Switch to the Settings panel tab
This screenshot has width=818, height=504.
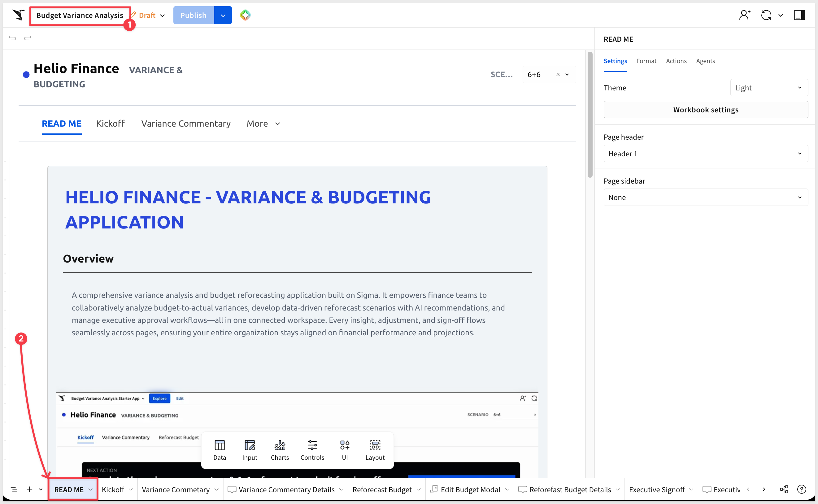[x=615, y=61]
